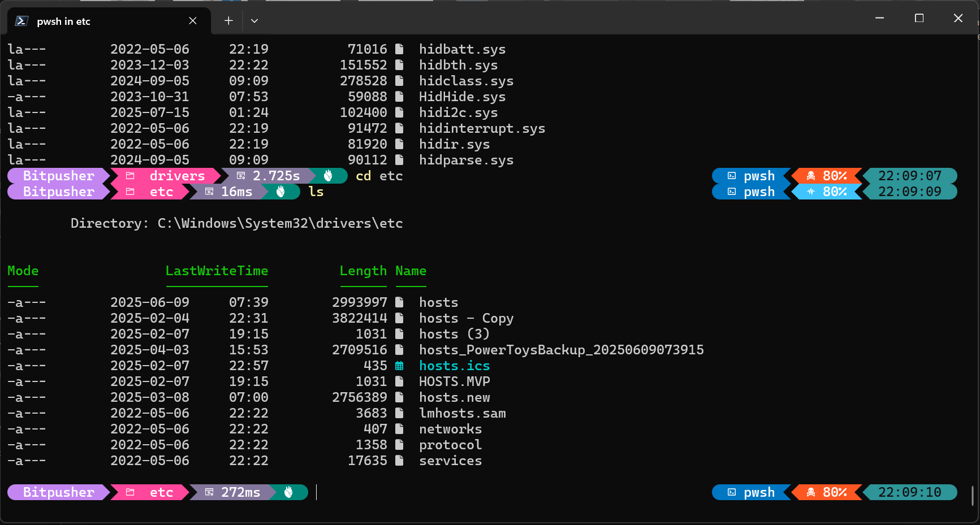
Task: Click the file icon next to hidbatt.sys
Action: (x=399, y=49)
